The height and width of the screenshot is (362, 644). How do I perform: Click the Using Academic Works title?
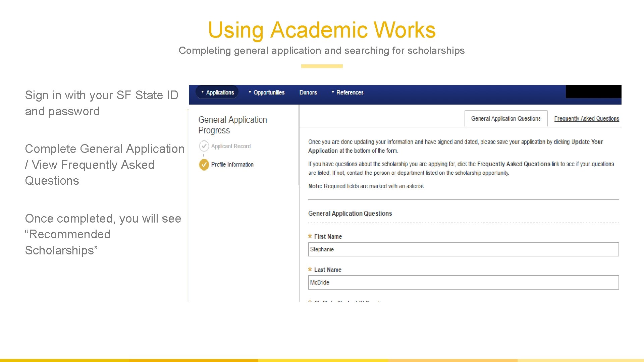(x=322, y=30)
